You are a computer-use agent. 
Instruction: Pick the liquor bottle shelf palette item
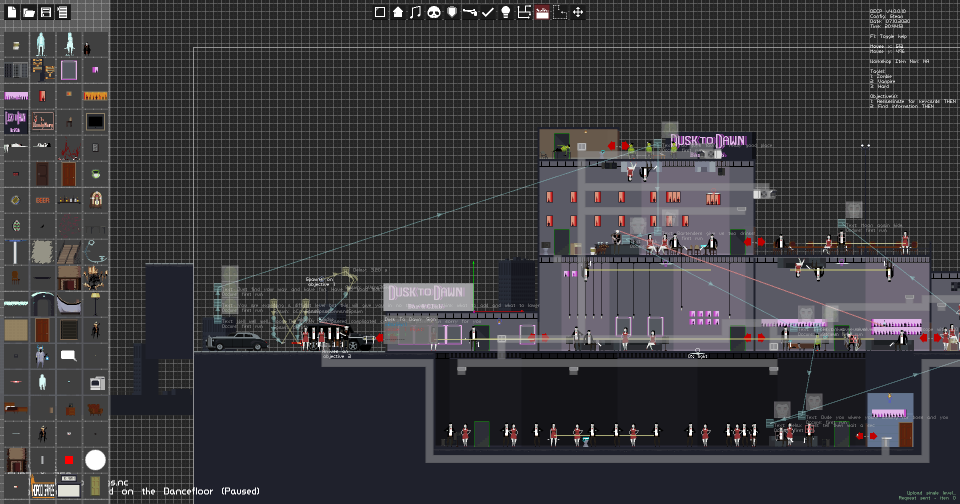click(69, 200)
